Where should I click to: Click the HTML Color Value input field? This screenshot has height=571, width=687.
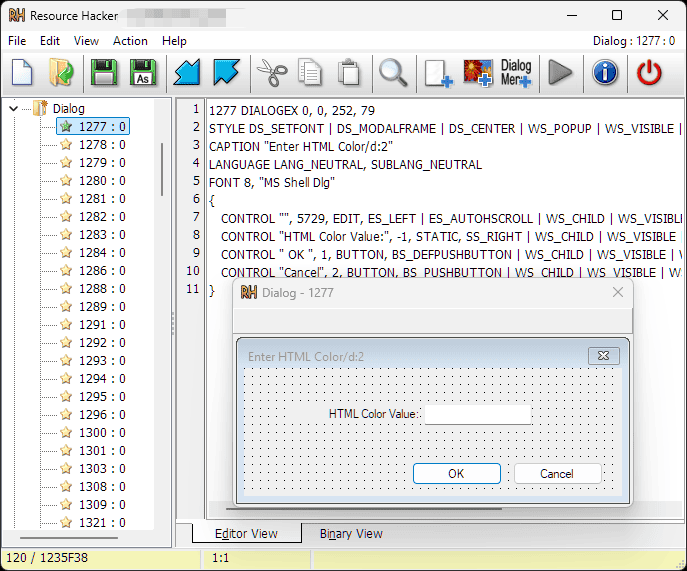[x=478, y=414]
